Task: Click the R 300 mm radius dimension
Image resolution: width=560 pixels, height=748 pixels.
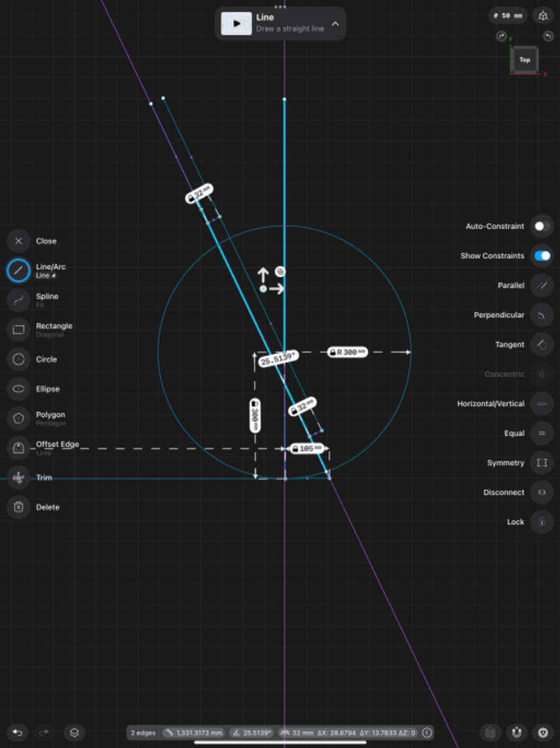Action: point(347,352)
